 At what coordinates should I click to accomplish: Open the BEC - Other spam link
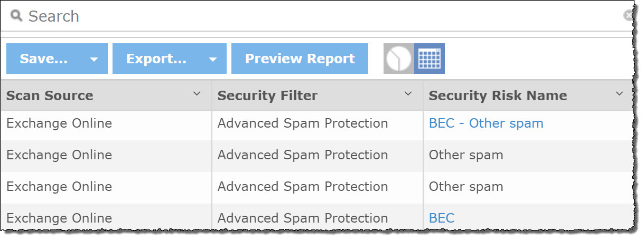click(x=486, y=123)
